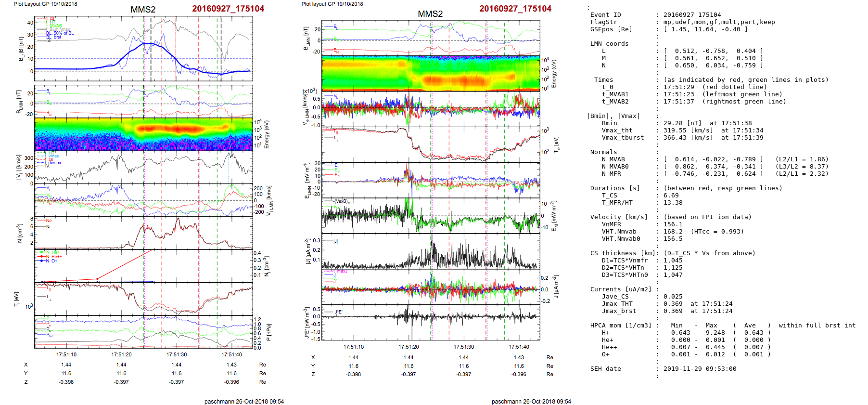Click the FlagStr value 'mp,udef,mon,gf,mult,part,keep'
868x405 pixels.
point(719,22)
